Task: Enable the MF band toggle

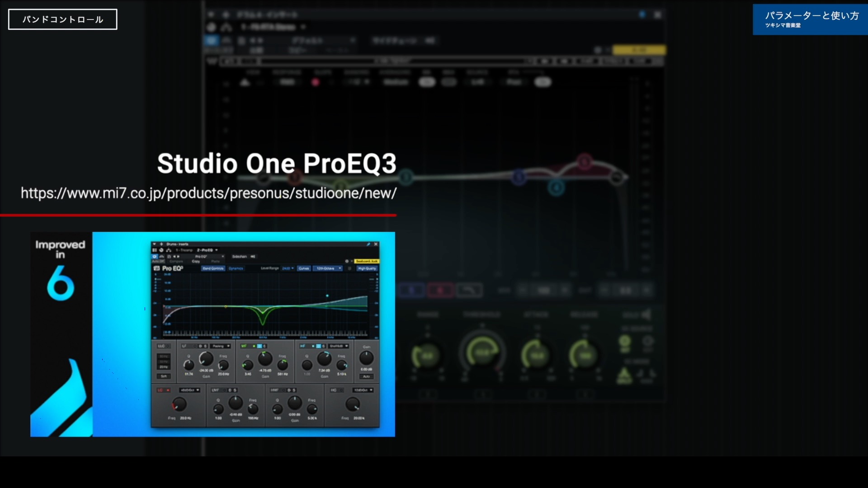Action: pyautogui.click(x=255, y=346)
